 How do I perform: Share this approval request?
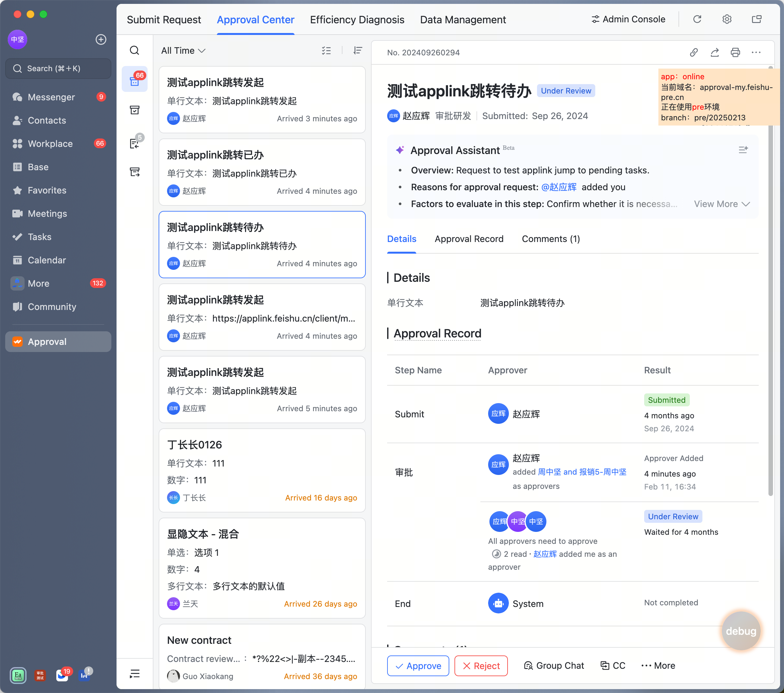click(715, 52)
